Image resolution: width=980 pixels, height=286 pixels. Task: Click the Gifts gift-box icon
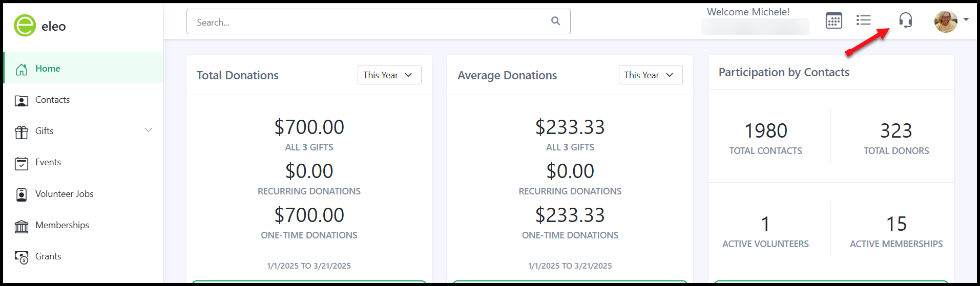tap(22, 131)
